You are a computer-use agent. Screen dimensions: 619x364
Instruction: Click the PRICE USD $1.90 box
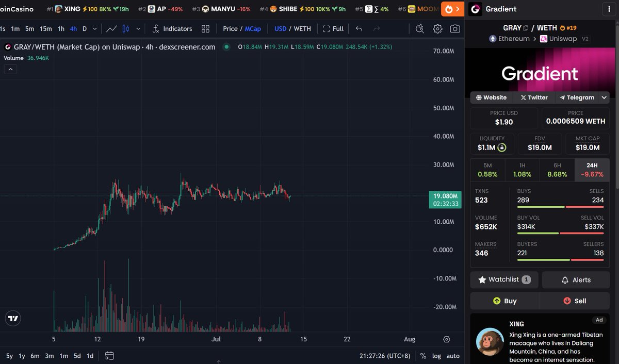tap(504, 119)
